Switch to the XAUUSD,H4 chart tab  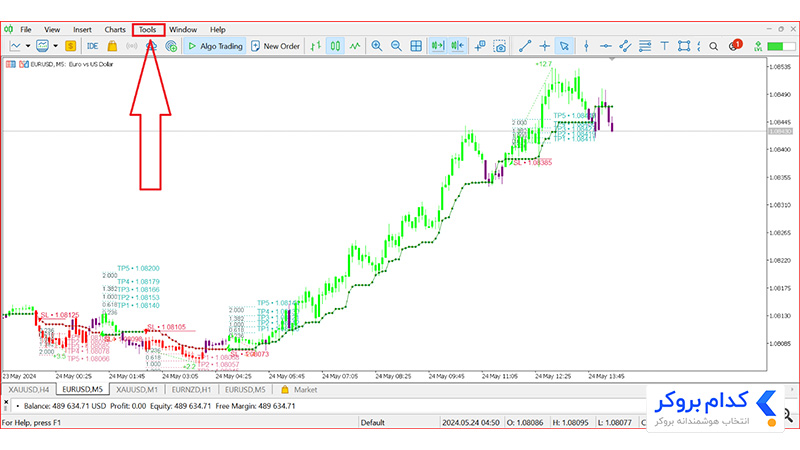29,389
